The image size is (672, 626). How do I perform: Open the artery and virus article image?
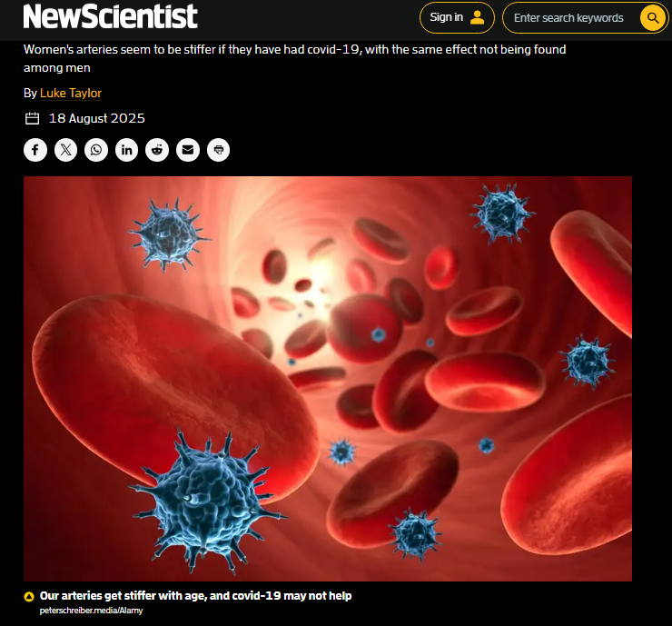pos(328,379)
